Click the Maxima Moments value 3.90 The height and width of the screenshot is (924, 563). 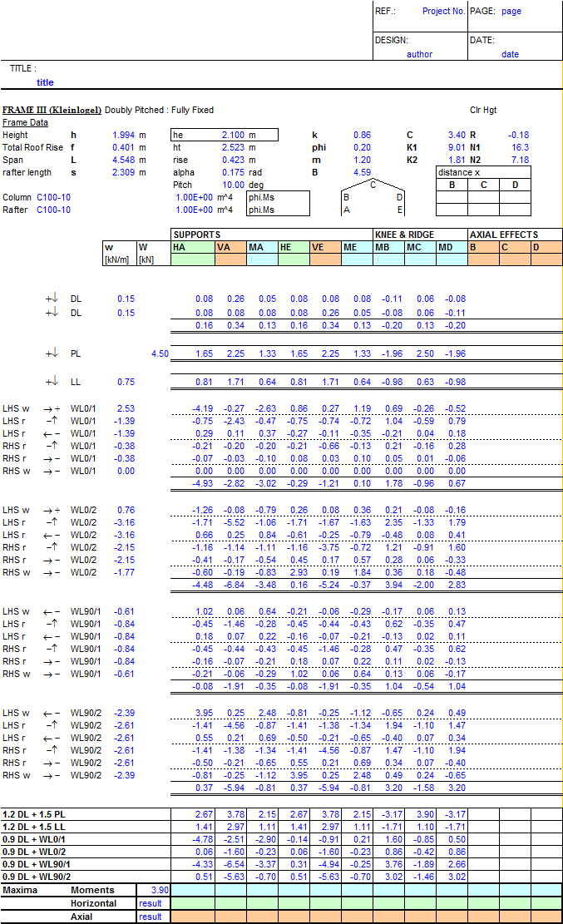(x=156, y=890)
